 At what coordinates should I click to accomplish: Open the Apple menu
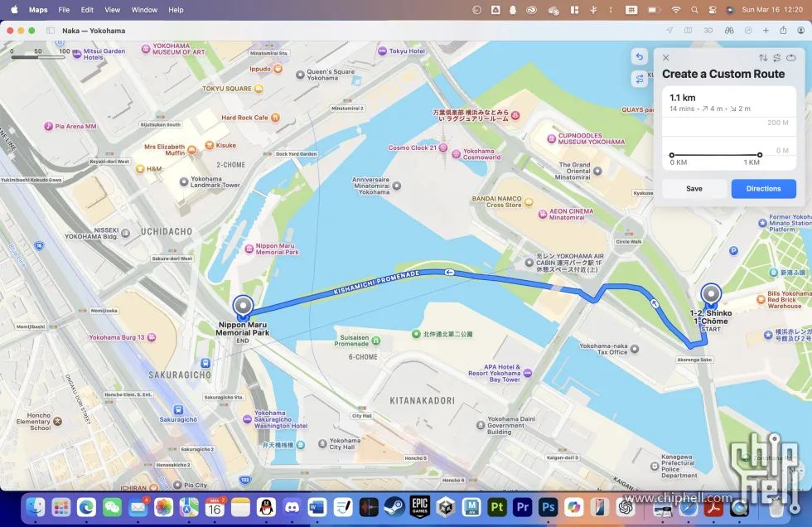click(x=14, y=10)
